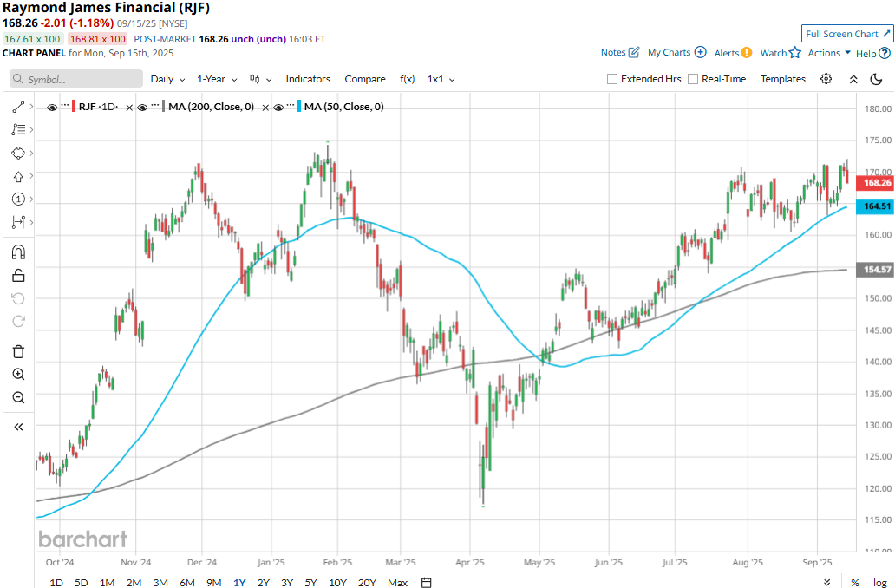Expand the measure tool options arrow
This screenshot has width=895, height=588.
click(31, 222)
